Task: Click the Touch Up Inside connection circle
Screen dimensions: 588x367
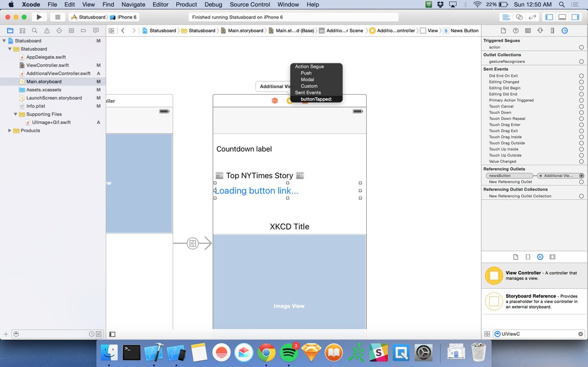Action: pos(581,149)
